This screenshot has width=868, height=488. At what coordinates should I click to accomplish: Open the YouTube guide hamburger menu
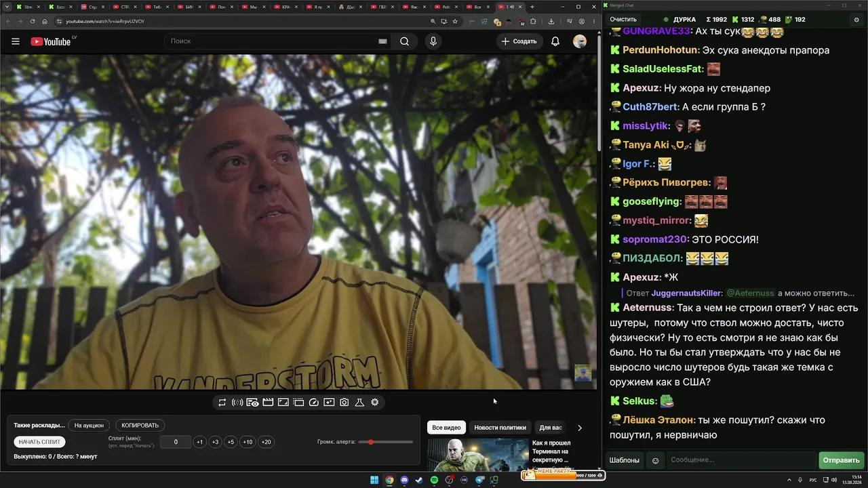coord(16,41)
